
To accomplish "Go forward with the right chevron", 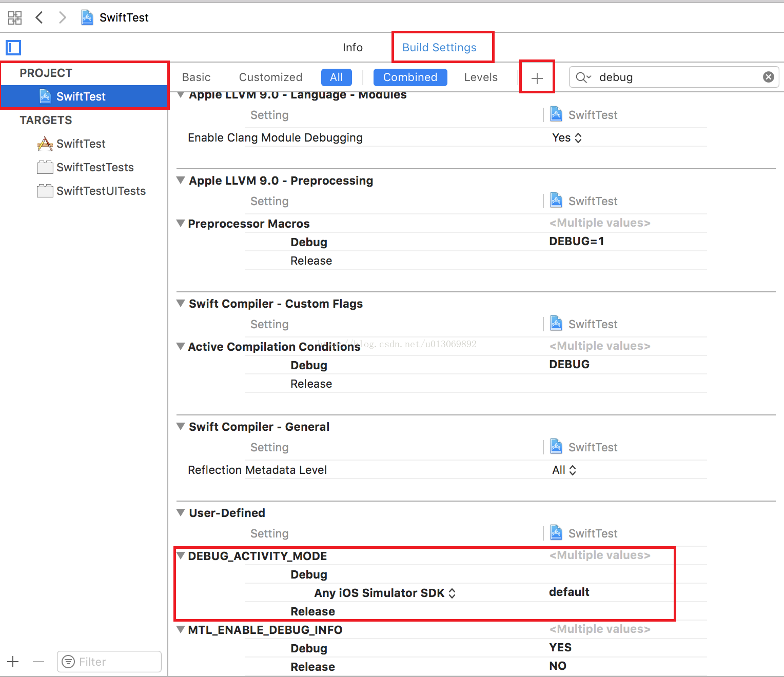I will (62, 17).
